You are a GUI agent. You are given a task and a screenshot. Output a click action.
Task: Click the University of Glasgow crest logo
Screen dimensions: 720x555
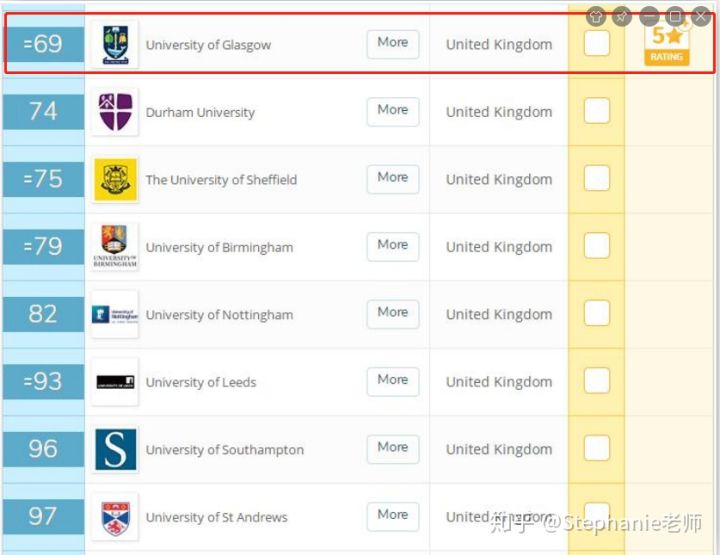[x=115, y=45]
